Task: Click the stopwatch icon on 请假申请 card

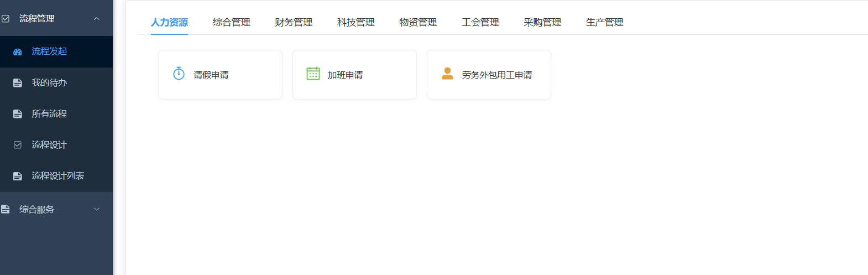Action: [x=179, y=74]
